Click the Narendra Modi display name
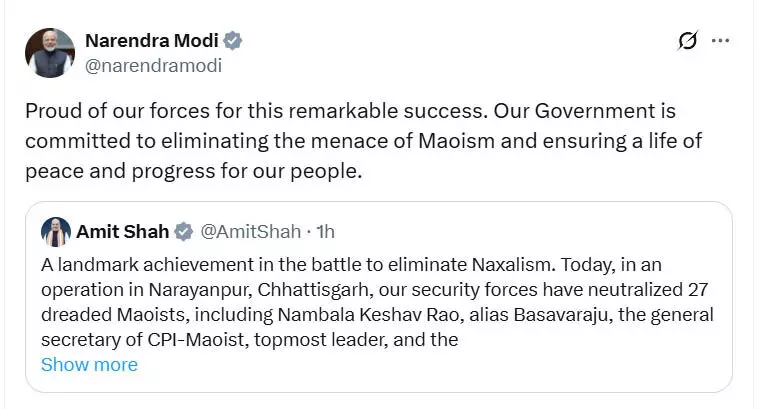Screen dimensions: 770x409 pyautogui.click(x=151, y=41)
